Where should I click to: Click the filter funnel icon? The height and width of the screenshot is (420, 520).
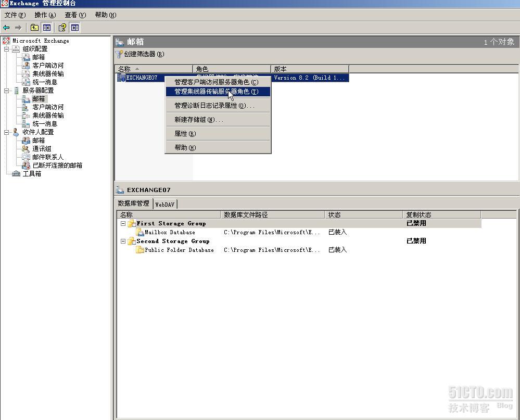pos(119,54)
